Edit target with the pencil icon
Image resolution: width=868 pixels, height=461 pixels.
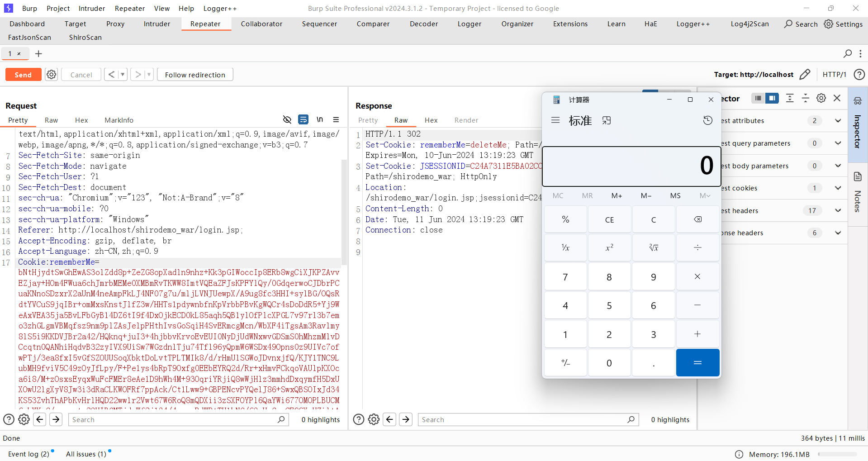805,75
